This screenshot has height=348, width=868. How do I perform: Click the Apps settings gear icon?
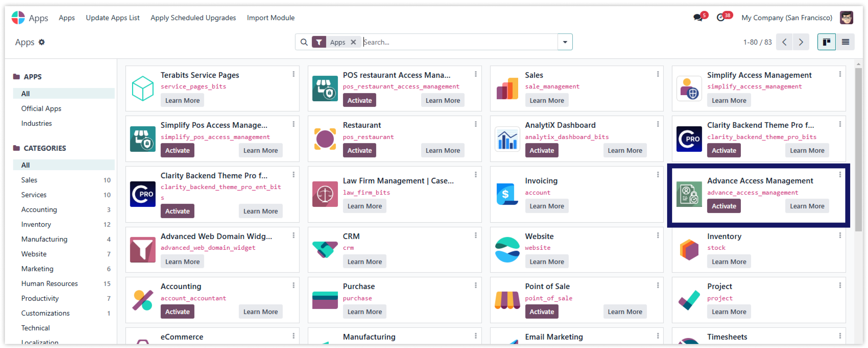(41, 42)
